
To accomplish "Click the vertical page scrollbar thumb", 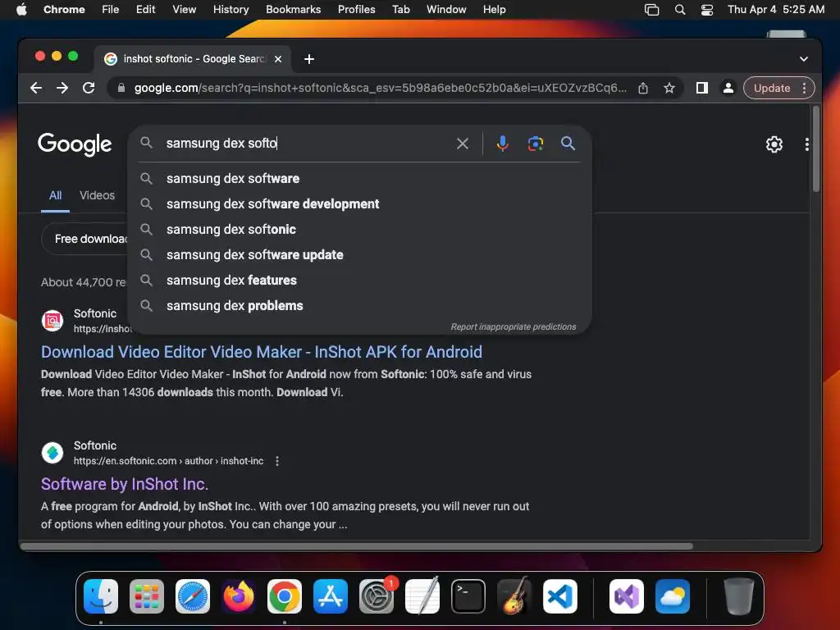I will [x=816, y=149].
